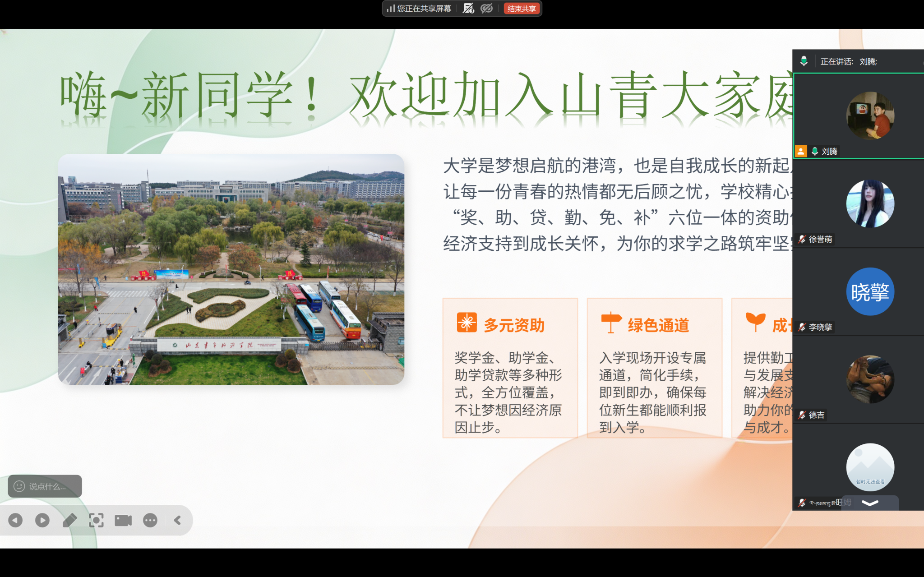
Task: Click the orange host badge beside 刘腾
Action: click(801, 151)
